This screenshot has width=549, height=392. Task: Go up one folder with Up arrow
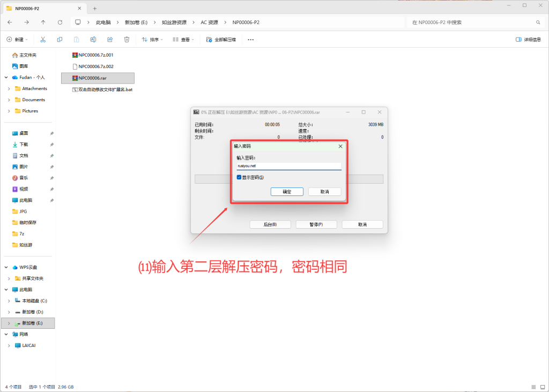tap(43, 22)
